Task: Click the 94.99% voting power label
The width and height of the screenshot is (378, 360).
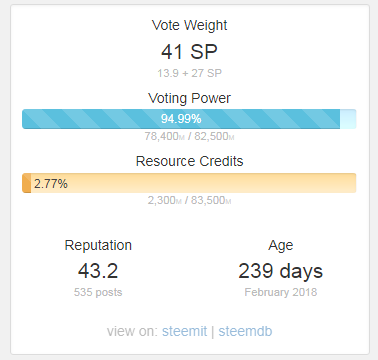Action: pos(181,119)
